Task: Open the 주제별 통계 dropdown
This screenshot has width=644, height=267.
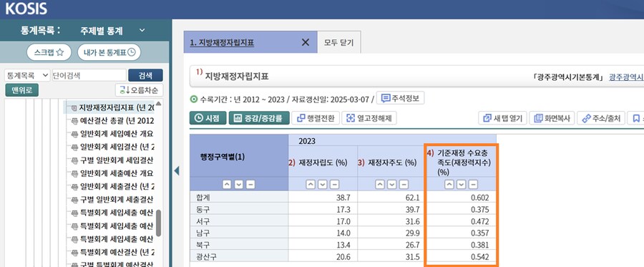Action: point(112,30)
